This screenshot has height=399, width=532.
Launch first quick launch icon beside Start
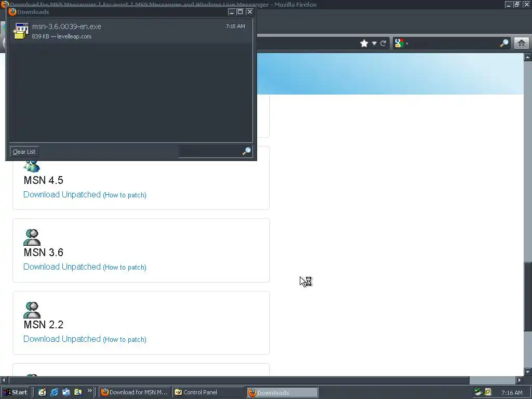pyautogui.click(x=42, y=392)
